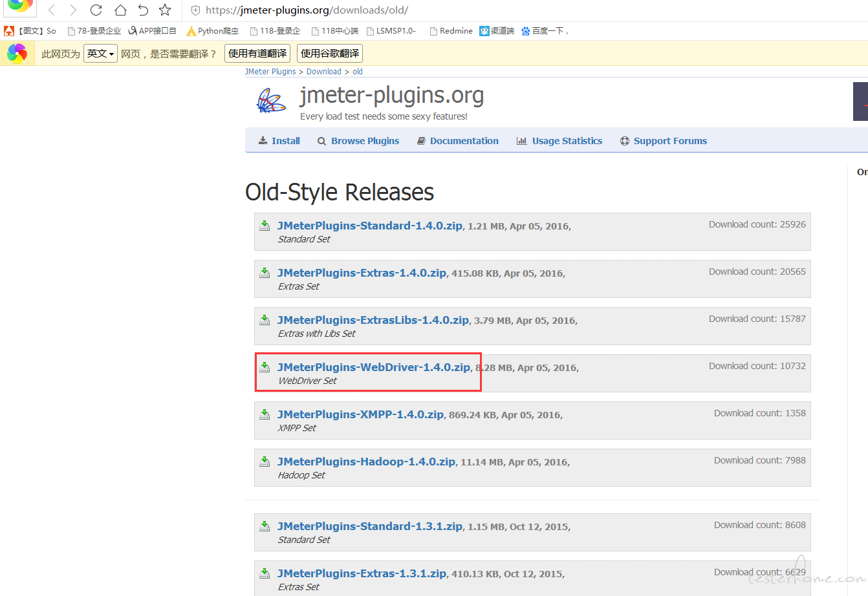Download JMeterPlugins-Standard-1.4.0.zip
The width and height of the screenshot is (868, 596).
[x=370, y=226]
